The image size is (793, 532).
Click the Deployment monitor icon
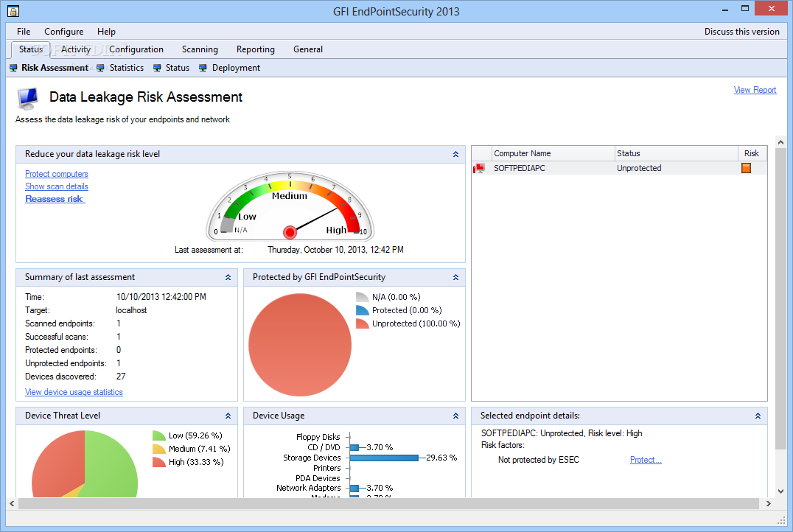point(203,68)
